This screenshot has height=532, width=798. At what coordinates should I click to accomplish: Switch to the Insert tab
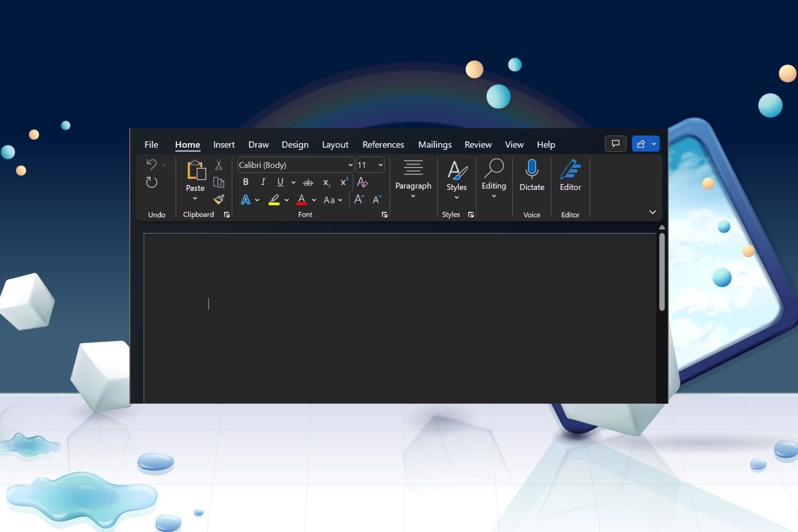pos(224,145)
